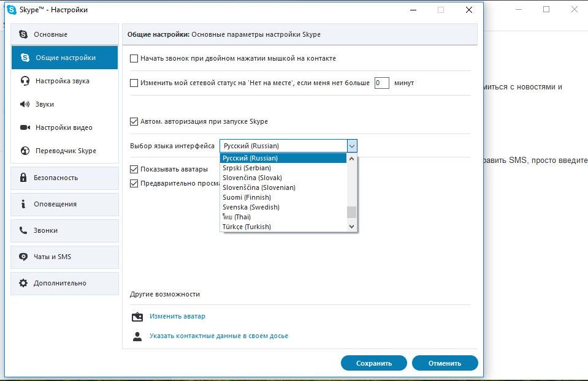Click the padlock icon for Безопасность
Viewport: 588px width, 381px height.
tap(23, 177)
